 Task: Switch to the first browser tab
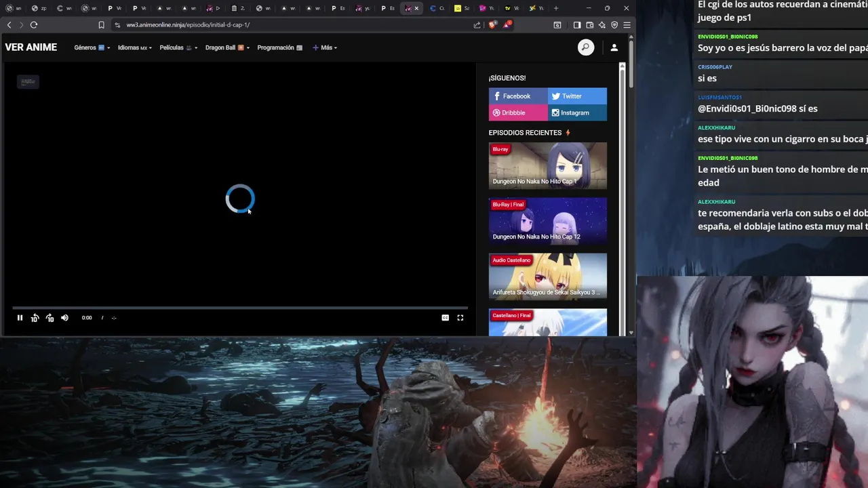click(x=13, y=8)
